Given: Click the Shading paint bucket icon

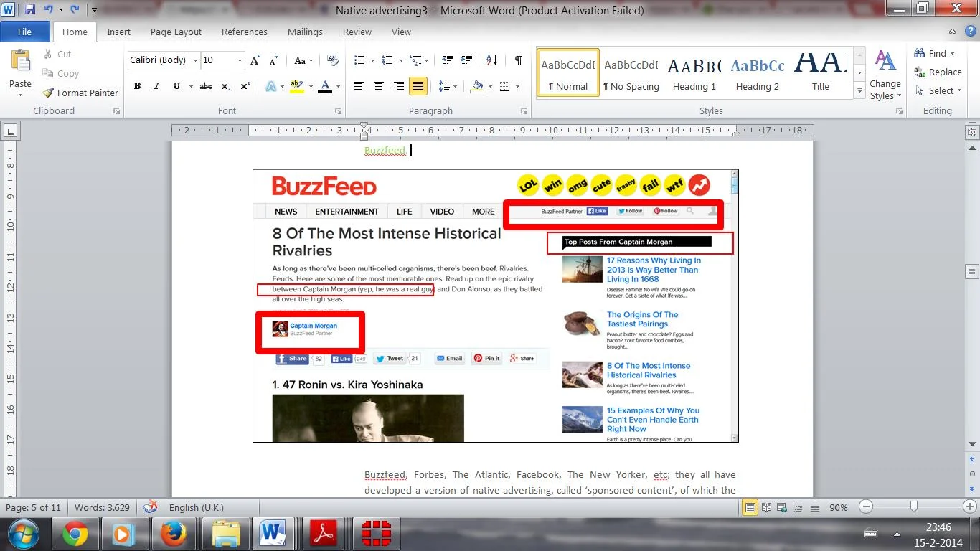Looking at the screenshot, I should (x=477, y=86).
